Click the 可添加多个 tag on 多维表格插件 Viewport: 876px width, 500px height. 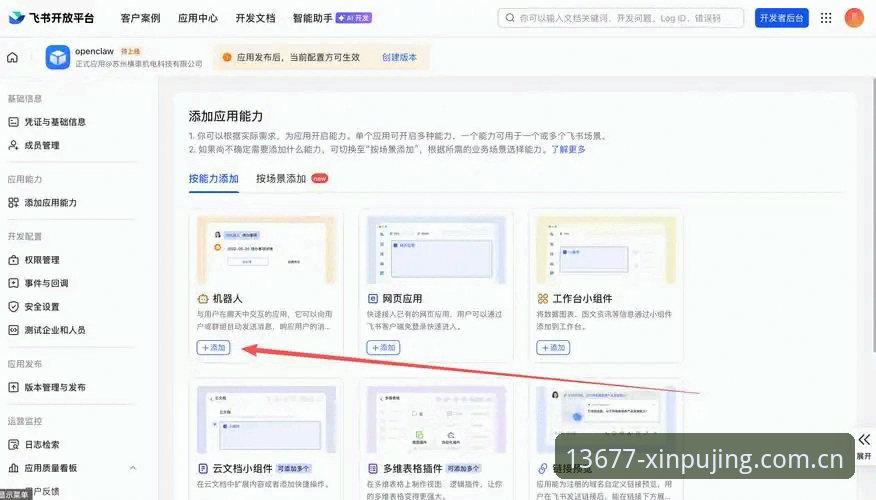coord(463,468)
